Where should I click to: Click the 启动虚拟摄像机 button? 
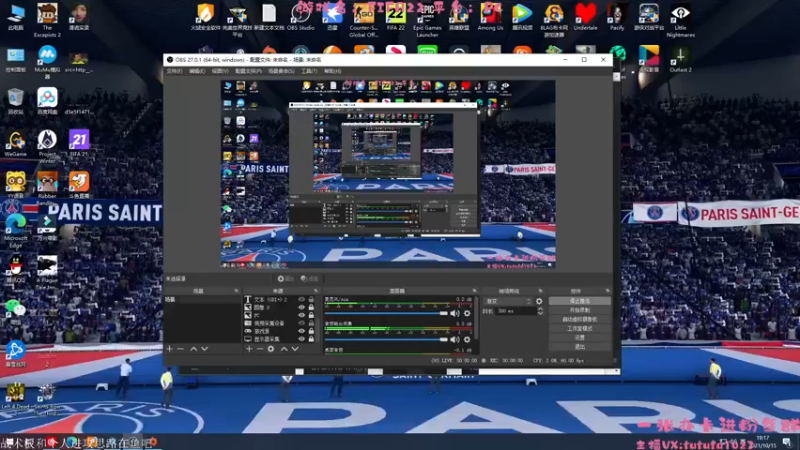tap(580, 319)
